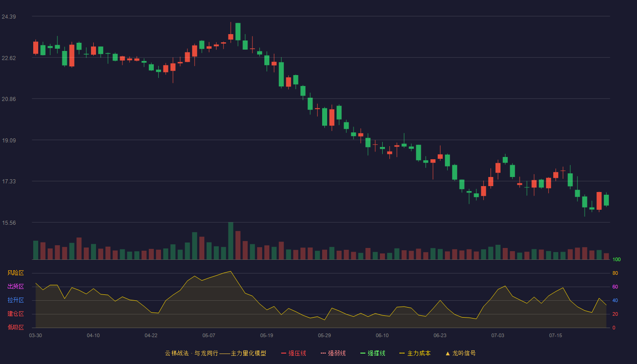This screenshot has height=364, width=637.
Task: Click the 04-10 date label
Action: pos(93,335)
